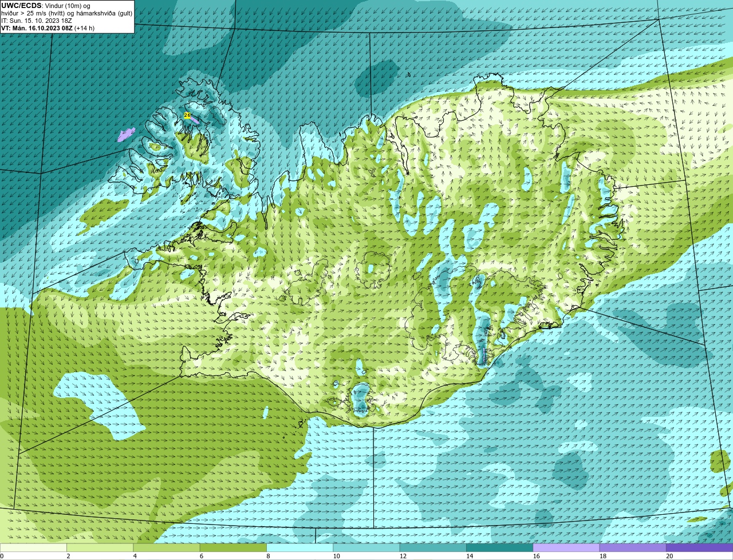Click the legend label '20'
Viewport: 733px width, 560px height.
[669, 556]
